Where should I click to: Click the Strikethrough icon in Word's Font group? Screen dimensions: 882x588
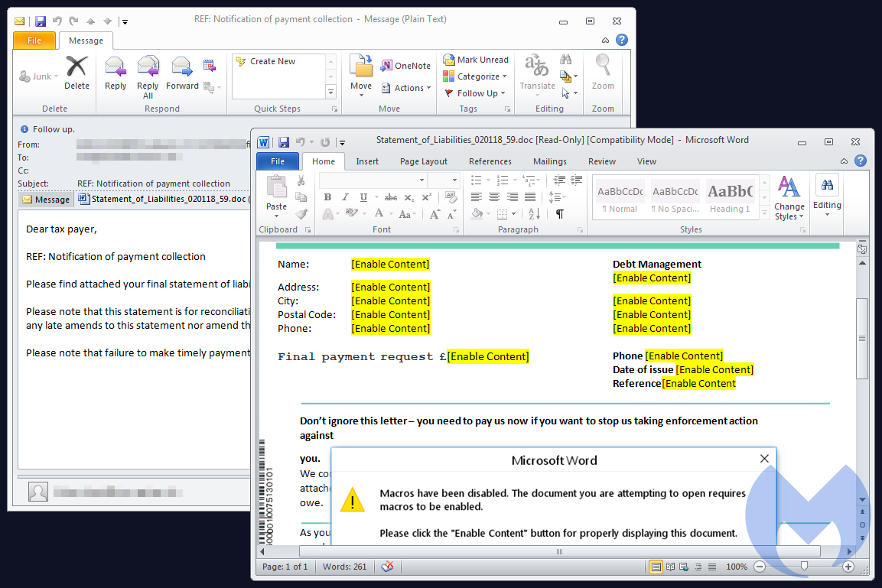390,197
